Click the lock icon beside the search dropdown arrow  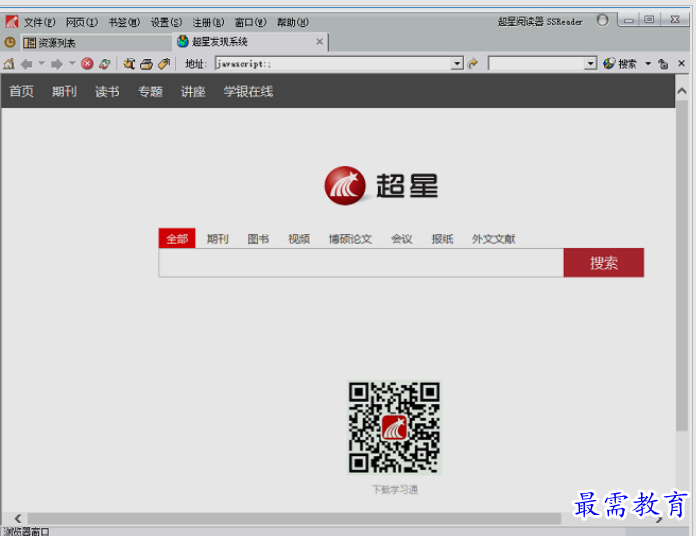[x=663, y=64]
